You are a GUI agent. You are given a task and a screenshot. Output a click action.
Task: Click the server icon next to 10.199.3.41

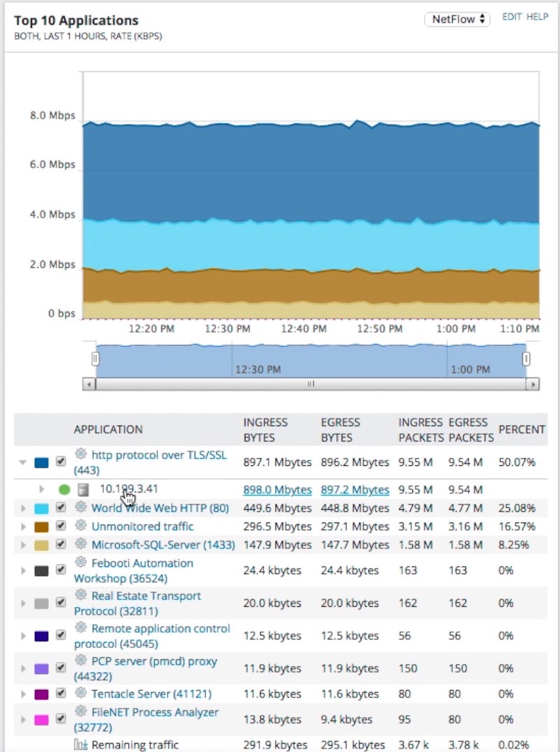[x=82, y=490]
